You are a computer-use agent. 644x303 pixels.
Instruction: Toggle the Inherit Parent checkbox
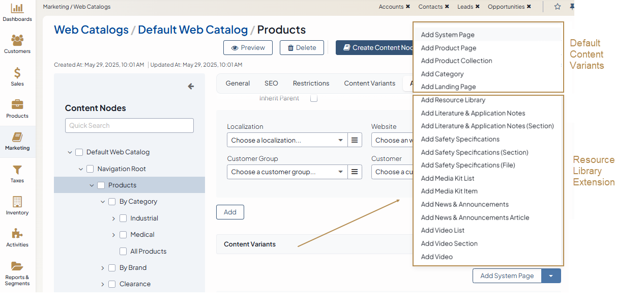tap(314, 98)
